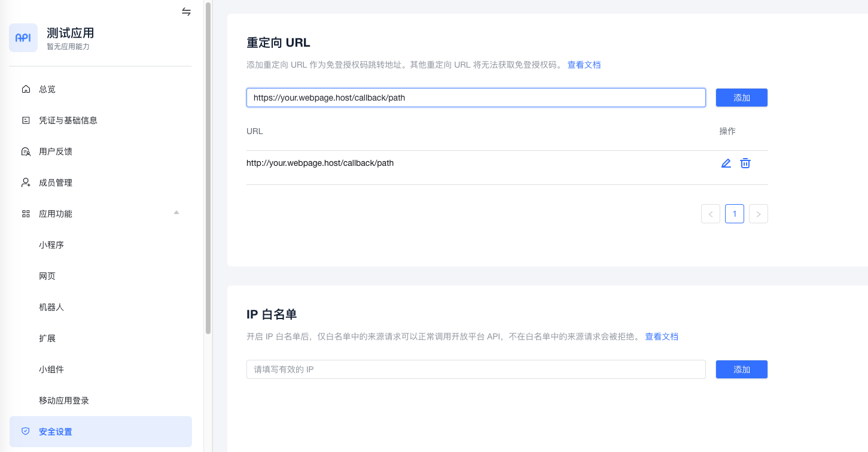868x452 pixels.
Task: Click the previous page chevron in pagination
Action: [x=710, y=213]
